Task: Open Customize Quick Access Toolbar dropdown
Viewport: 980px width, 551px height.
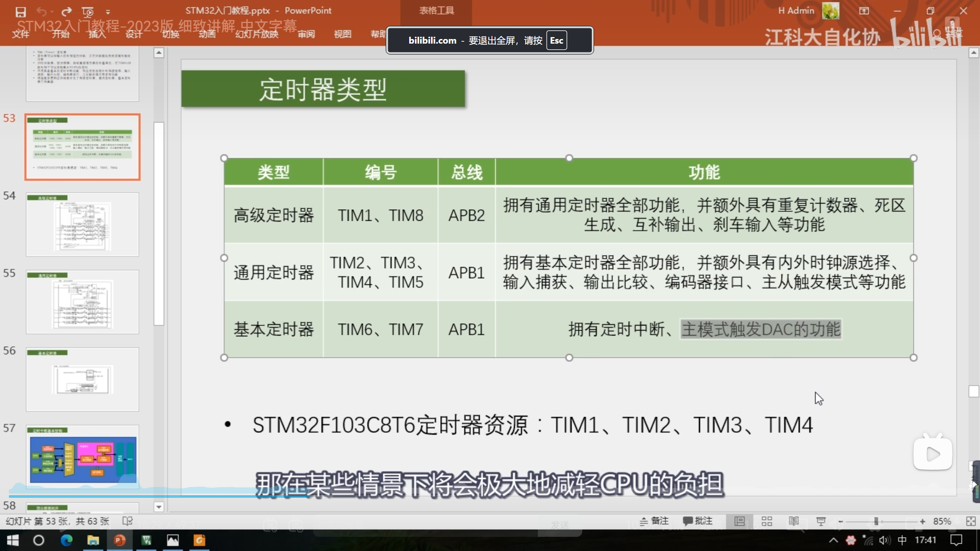Action: [x=108, y=12]
